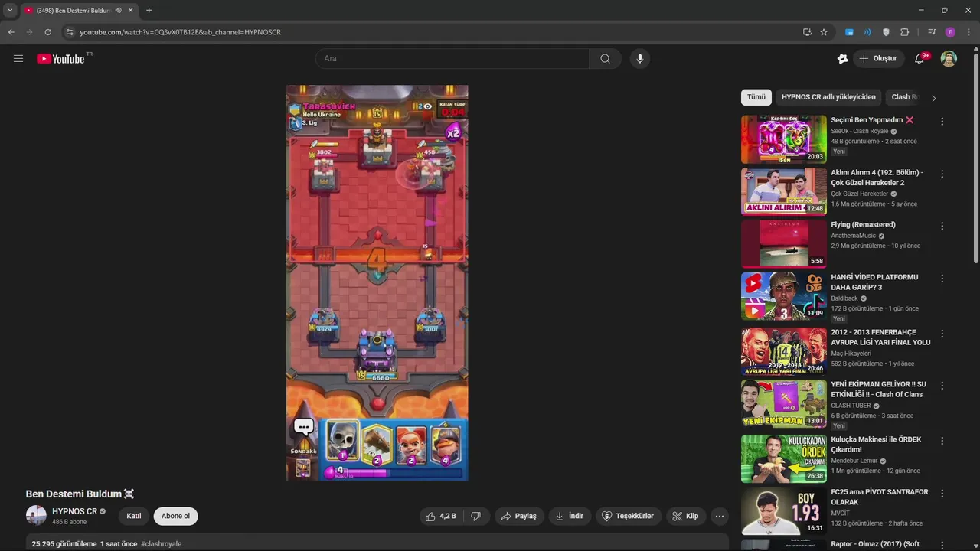This screenshot has height=551, width=980.
Task: Click SeeOk - Clash Royale channel name
Action: click(x=860, y=132)
